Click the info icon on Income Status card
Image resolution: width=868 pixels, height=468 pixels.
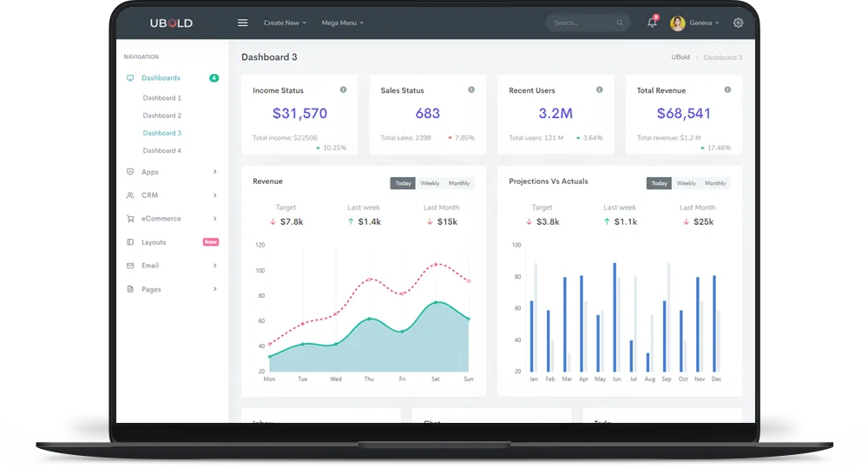pos(343,89)
